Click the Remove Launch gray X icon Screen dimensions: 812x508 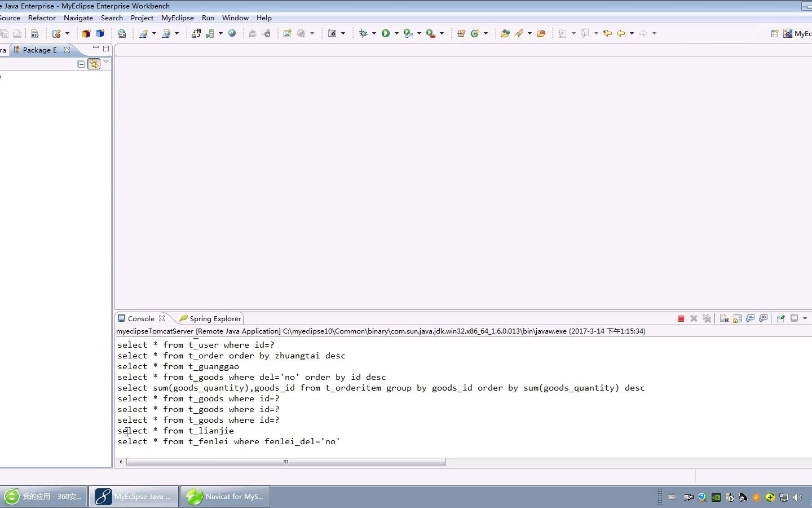click(x=694, y=319)
